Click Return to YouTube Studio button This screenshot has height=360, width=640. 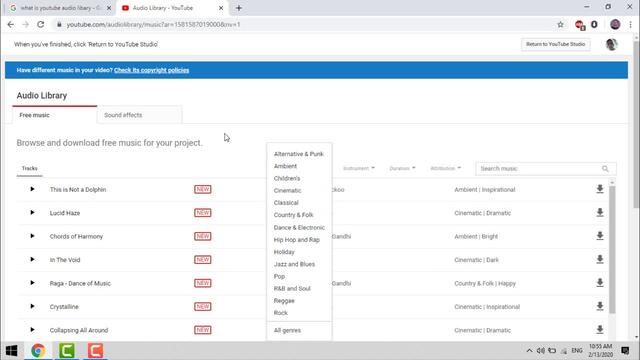555,44
